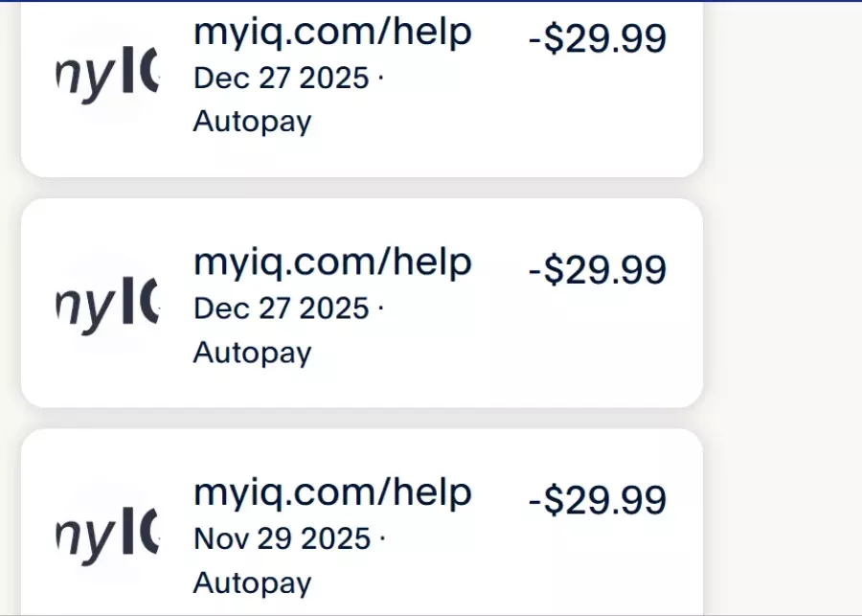Click the Autopay label in the topmost card
Screen dimensions: 862x616
pos(252,122)
